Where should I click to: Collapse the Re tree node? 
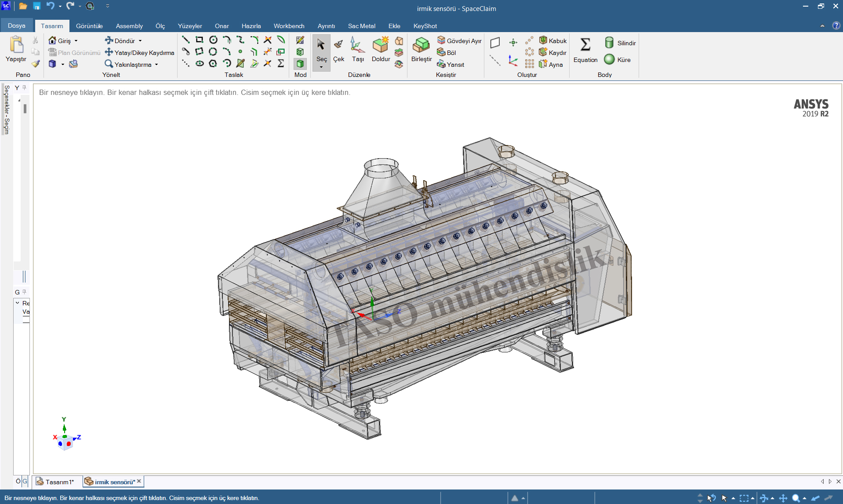[x=18, y=303]
